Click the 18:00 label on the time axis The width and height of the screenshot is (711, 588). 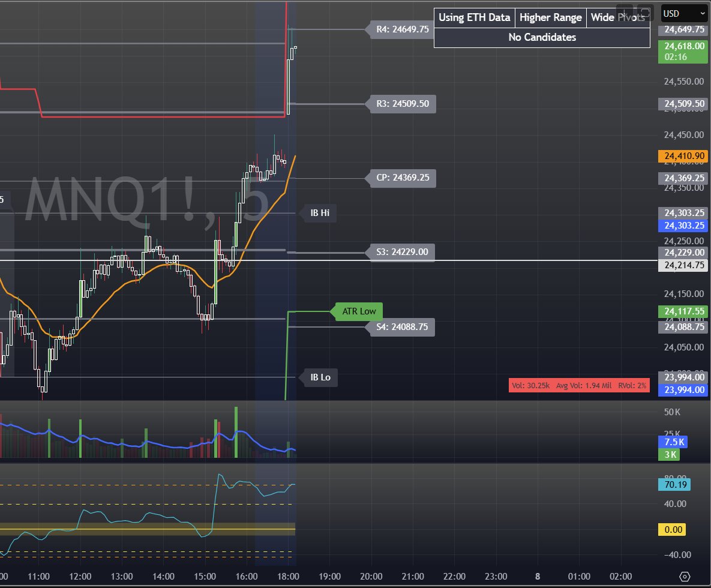pos(288,577)
